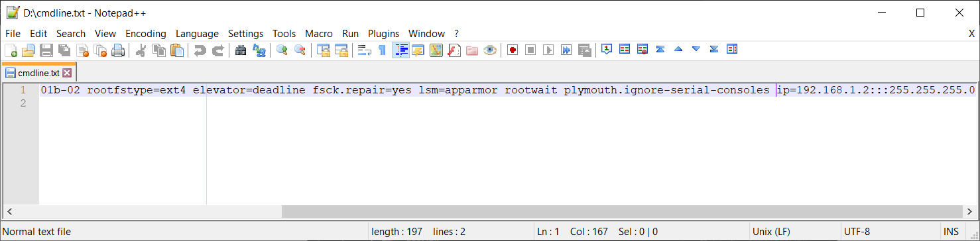This screenshot has height=241, width=980.
Task: Click blue hourglass icon after down arrow
Action: (714, 49)
